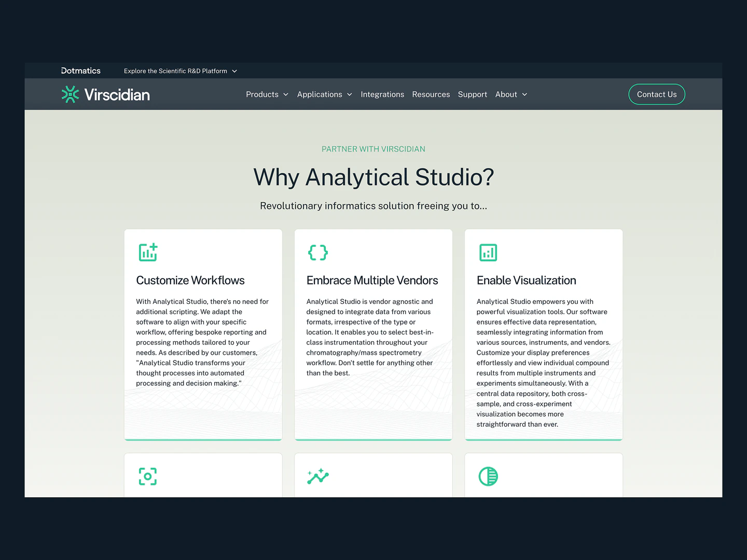Click the Enable Visualization card title
The width and height of the screenshot is (747, 560).
[x=527, y=281]
